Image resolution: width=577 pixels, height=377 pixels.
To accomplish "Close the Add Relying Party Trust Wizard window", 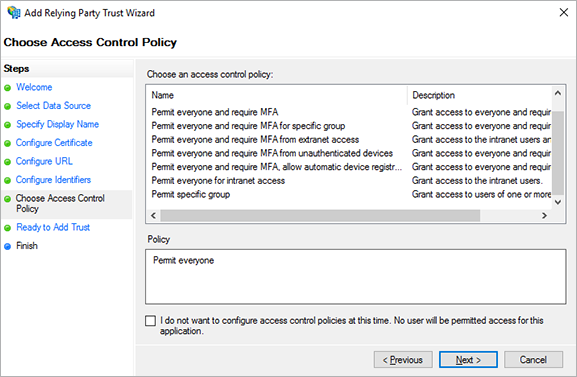I will click(564, 13).
